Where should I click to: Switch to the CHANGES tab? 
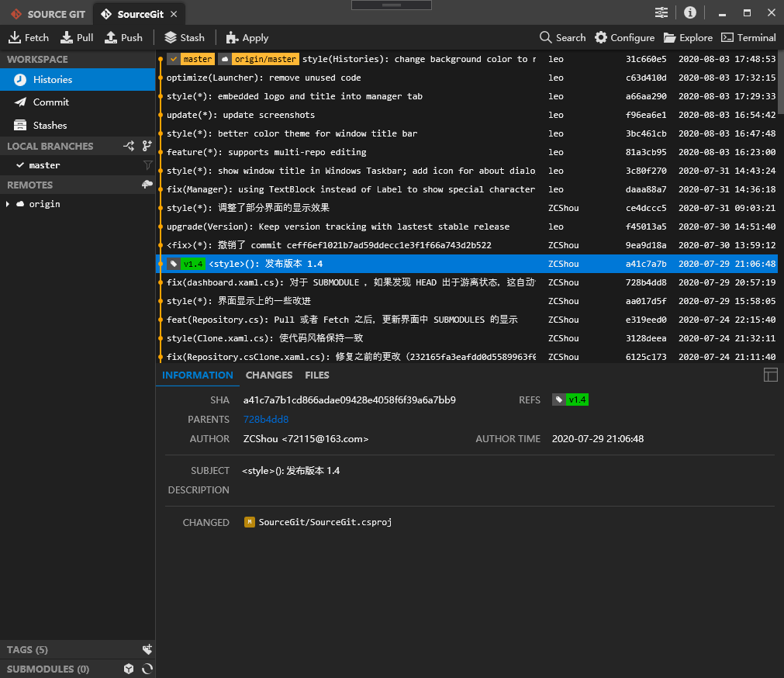click(x=269, y=375)
